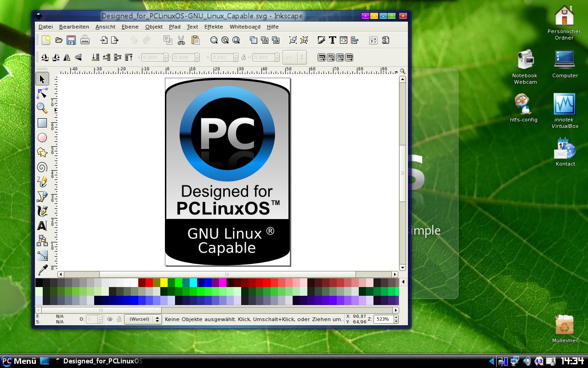
Task: Select the Zoom magnifier tool in toolbox
Action: [x=42, y=108]
